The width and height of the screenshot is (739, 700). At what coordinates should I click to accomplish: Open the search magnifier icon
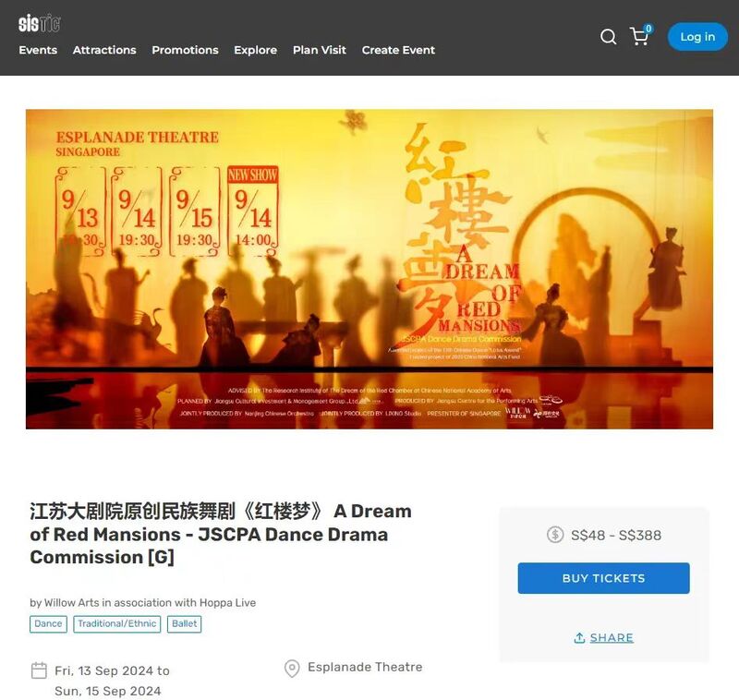pos(608,37)
